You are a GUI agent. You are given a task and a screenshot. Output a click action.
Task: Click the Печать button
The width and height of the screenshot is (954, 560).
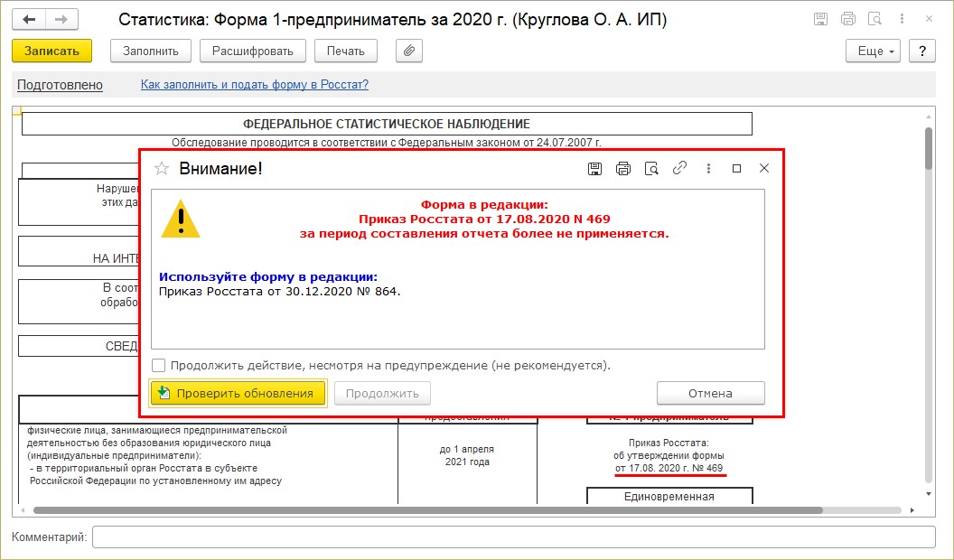[346, 51]
